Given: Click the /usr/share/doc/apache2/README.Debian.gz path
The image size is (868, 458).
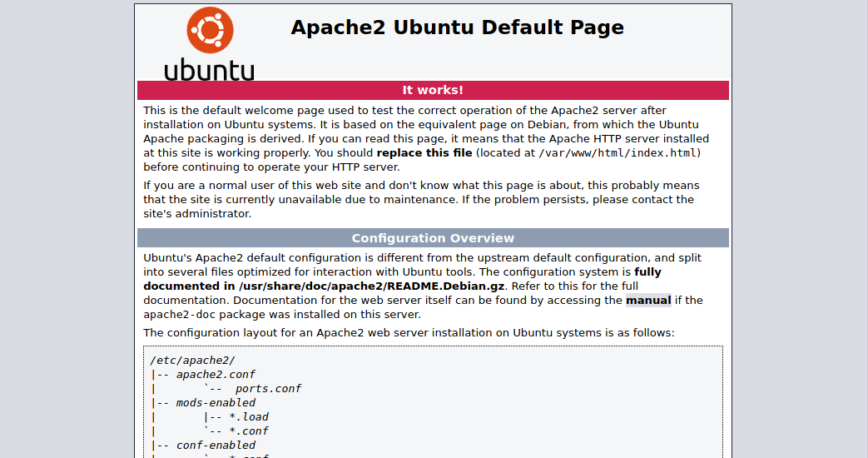Looking at the screenshot, I should point(371,286).
